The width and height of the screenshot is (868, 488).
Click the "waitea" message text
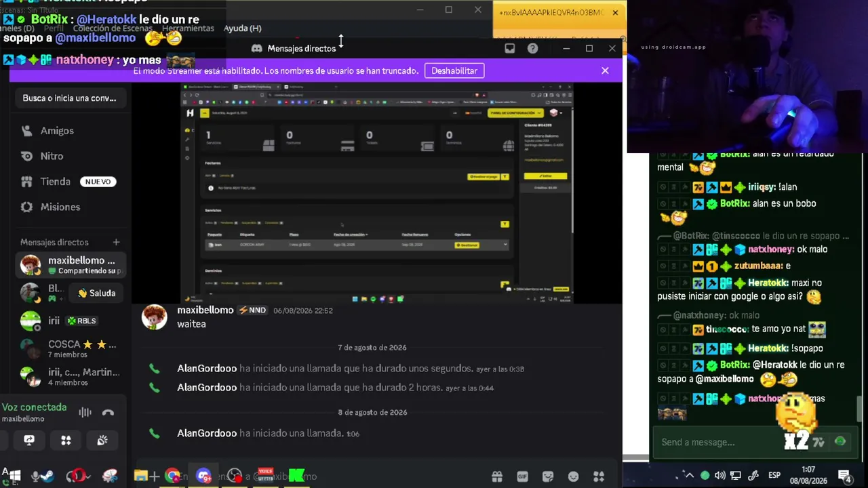[x=191, y=324]
